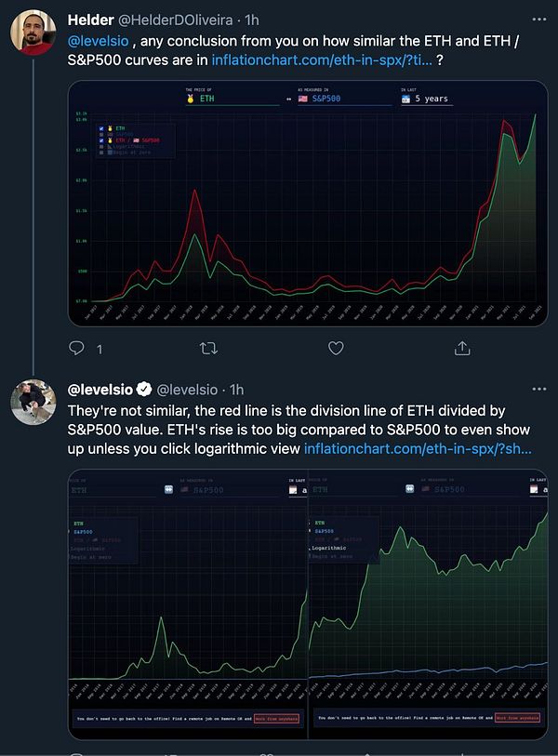The height and width of the screenshot is (756, 558).
Task: Click the reply icon under Helder's tweet
Action: [x=76, y=348]
